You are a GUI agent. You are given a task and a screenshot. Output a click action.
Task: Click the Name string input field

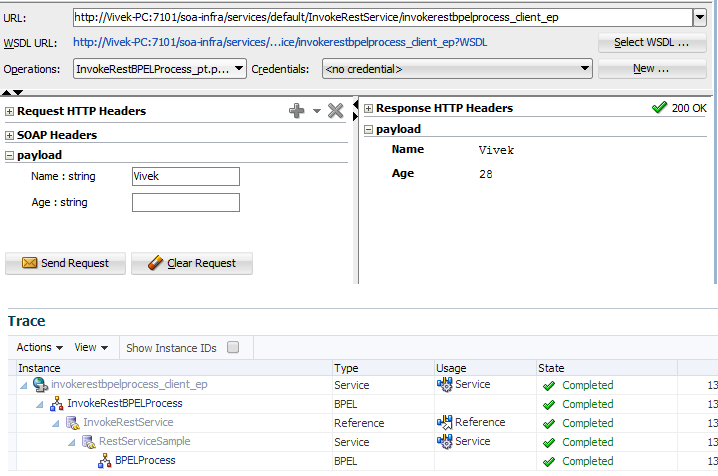click(186, 176)
